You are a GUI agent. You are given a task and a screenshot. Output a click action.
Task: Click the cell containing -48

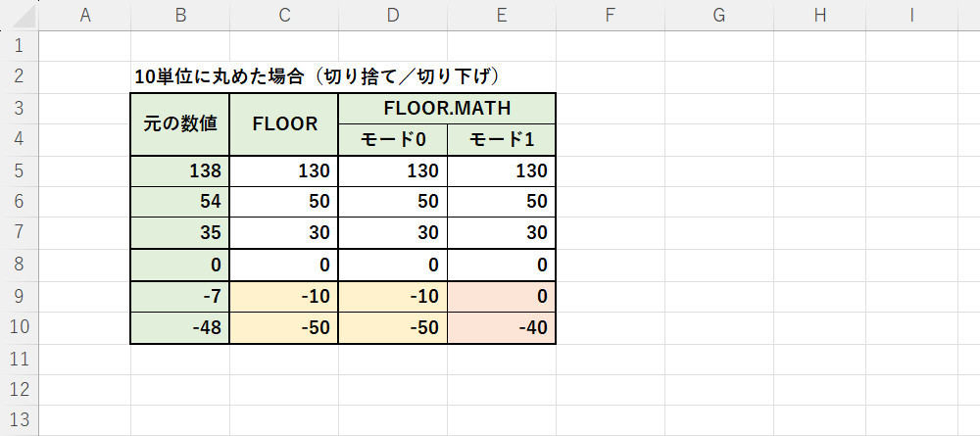click(180, 328)
